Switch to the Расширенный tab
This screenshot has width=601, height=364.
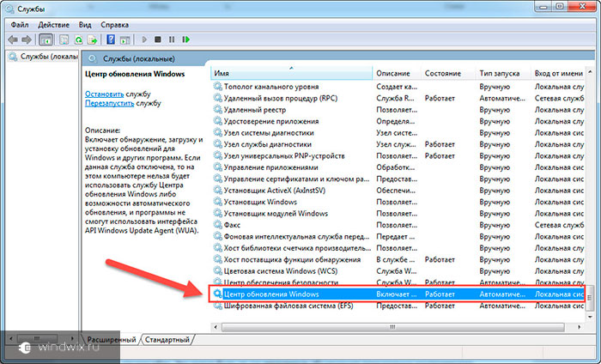click(x=111, y=339)
